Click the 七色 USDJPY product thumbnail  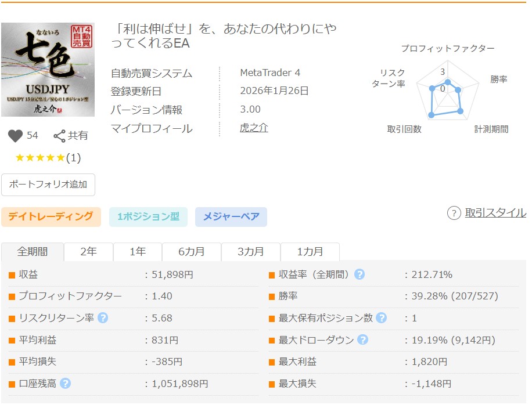(48, 70)
